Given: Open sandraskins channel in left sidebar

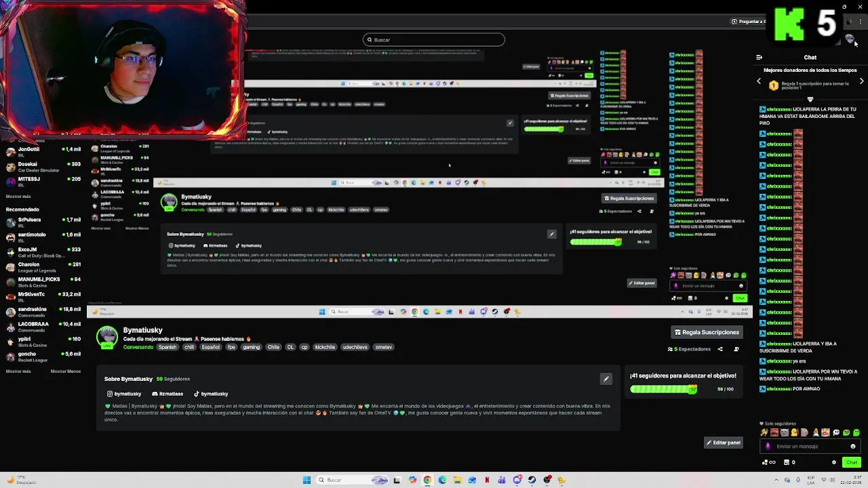Looking at the screenshot, I should (42, 312).
